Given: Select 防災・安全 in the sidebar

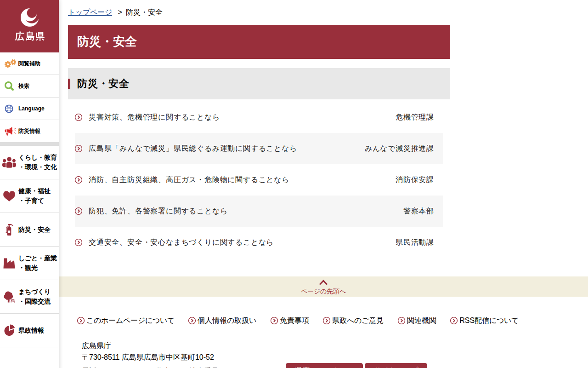Looking at the screenshot, I should pyautogui.click(x=29, y=230).
